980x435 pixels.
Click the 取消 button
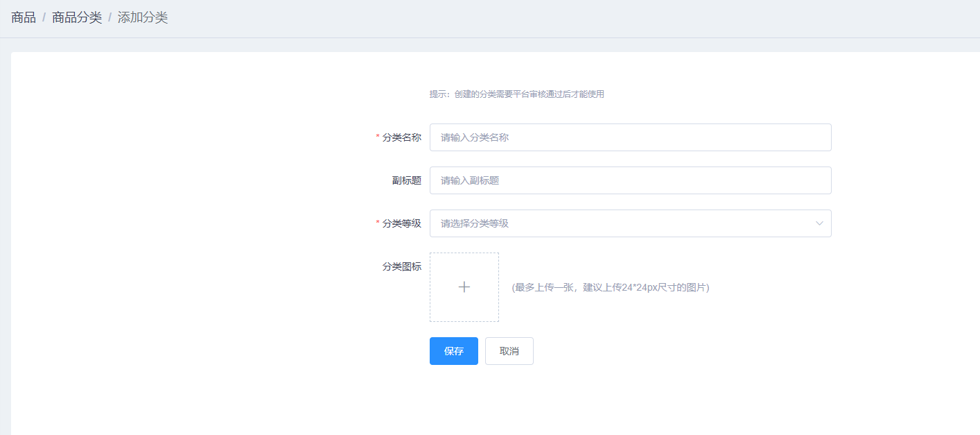tap(509, 351)
